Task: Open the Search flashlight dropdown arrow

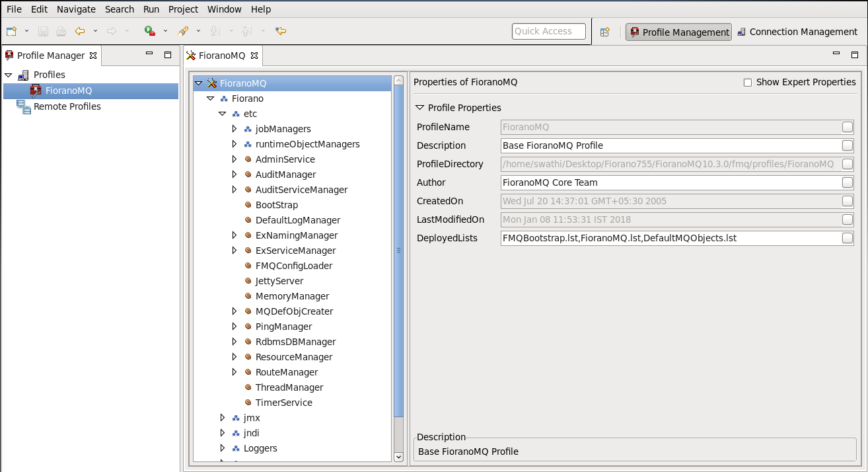Action: [x=198, y=31]
